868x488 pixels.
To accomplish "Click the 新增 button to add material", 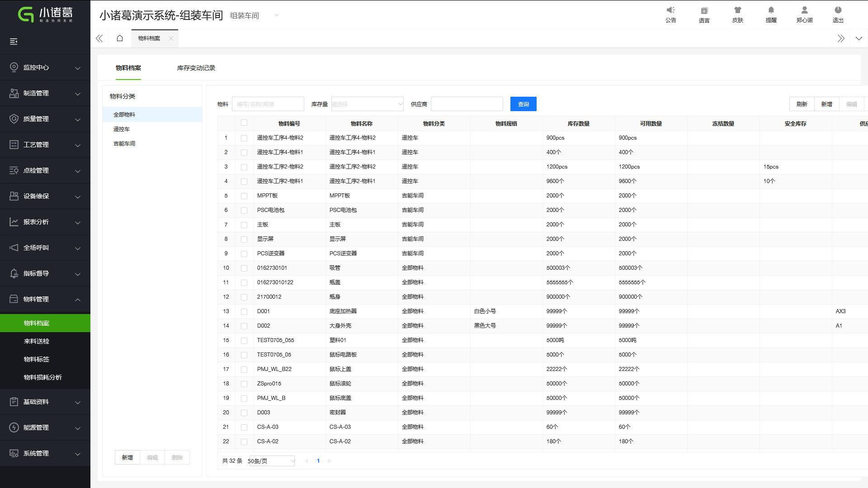I will [x=827, y=104].
